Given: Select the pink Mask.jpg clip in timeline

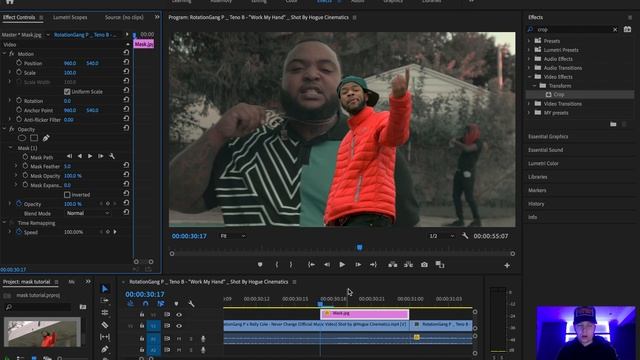Looking at the screenshot, I should (364, 314).
